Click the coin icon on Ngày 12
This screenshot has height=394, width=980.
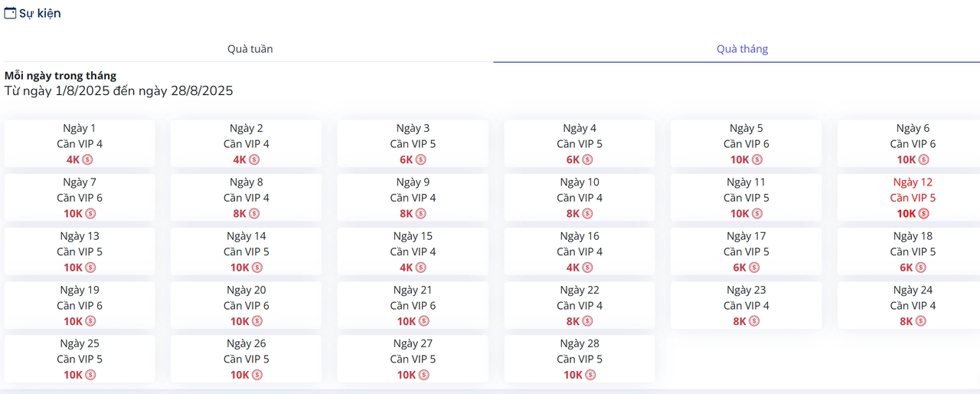tap(924, 214)
